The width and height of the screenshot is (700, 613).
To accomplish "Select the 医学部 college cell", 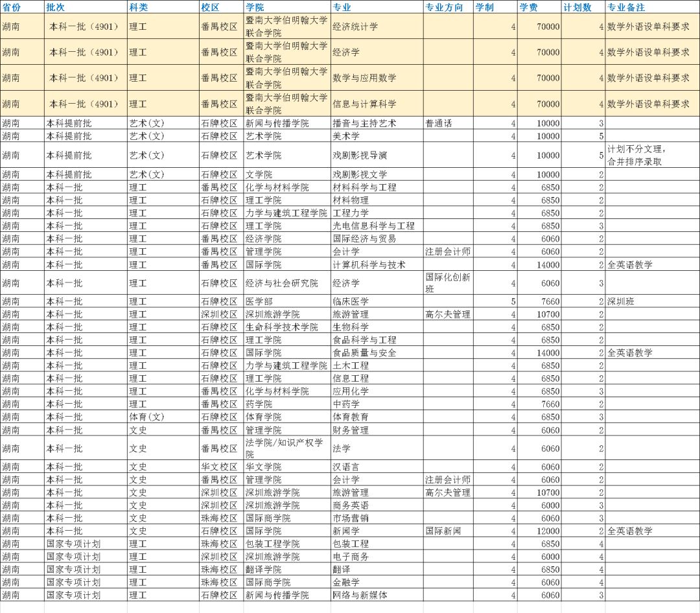I will (x=286, y=301).
